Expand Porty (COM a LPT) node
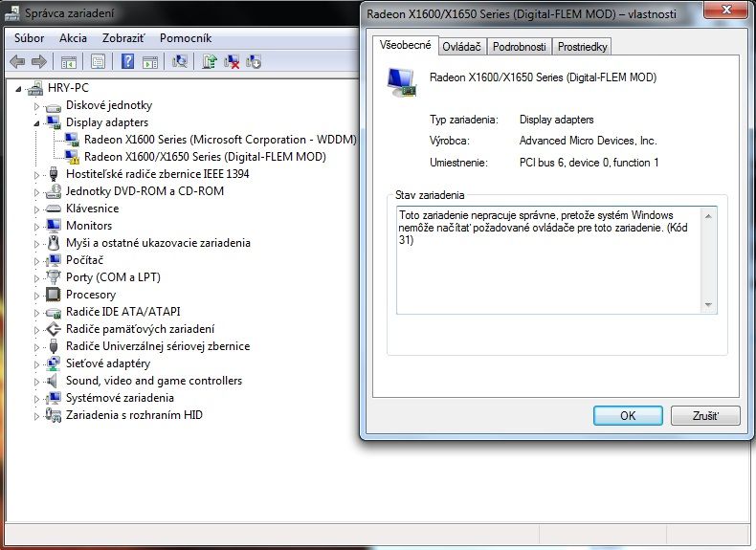The image size is (756, 550). click(x=36, y=278)
